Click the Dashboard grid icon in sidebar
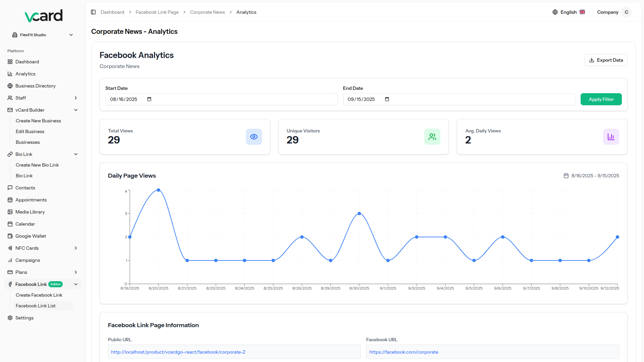Viewport: 644px width, 362px height. click(x=10, y=62)
